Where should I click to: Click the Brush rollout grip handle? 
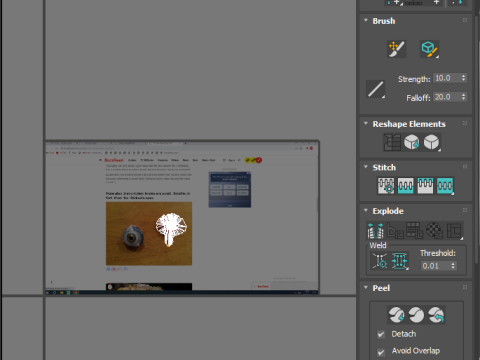[465, 20]
